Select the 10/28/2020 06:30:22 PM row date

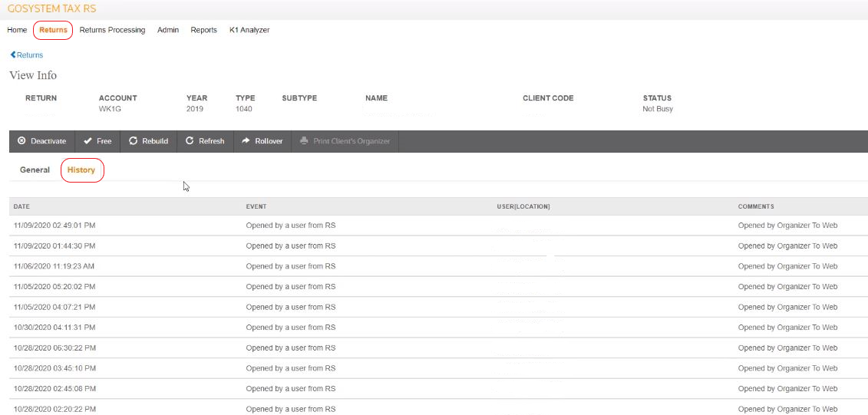tap(54, 348)
